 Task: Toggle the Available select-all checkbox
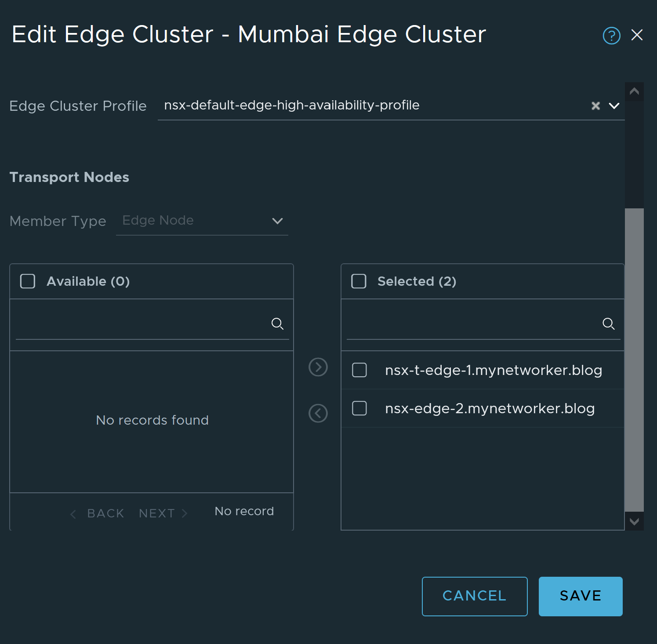[x=28, y=281]
